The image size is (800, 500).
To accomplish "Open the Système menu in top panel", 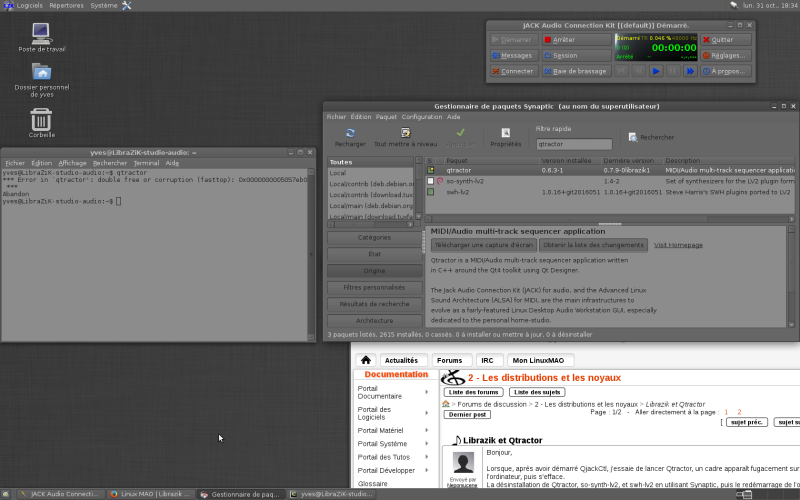I will pyautogui.click(x=104, y=6).
